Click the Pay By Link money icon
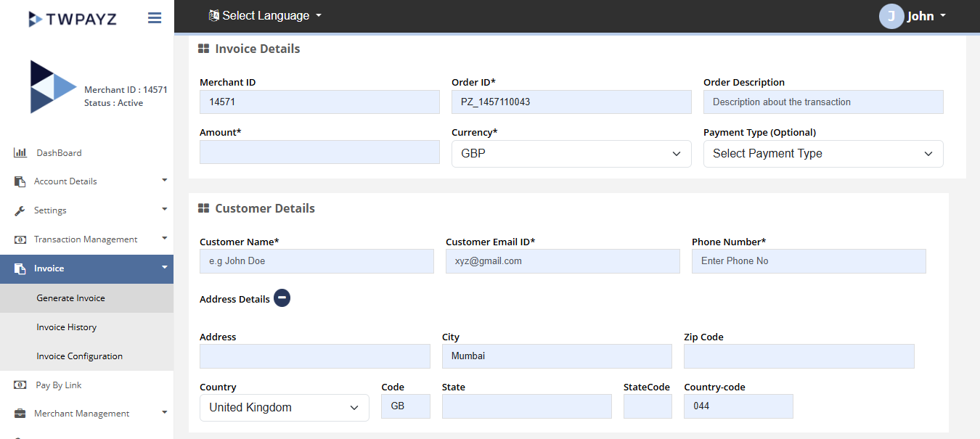This screenshot has height=439, width=980. pos(20,385)
